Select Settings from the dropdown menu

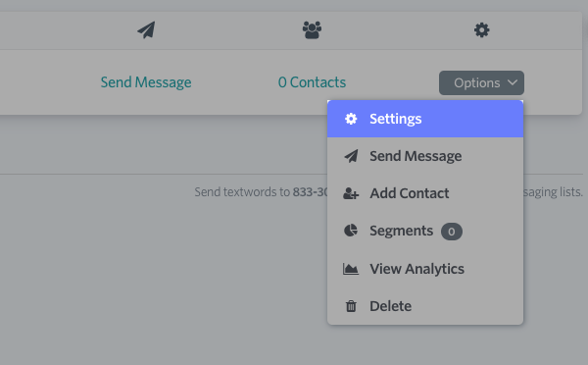tap(425, 119)
